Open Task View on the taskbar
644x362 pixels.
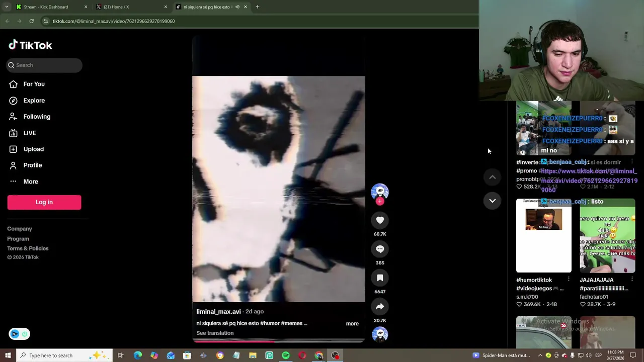coord(121,355)
